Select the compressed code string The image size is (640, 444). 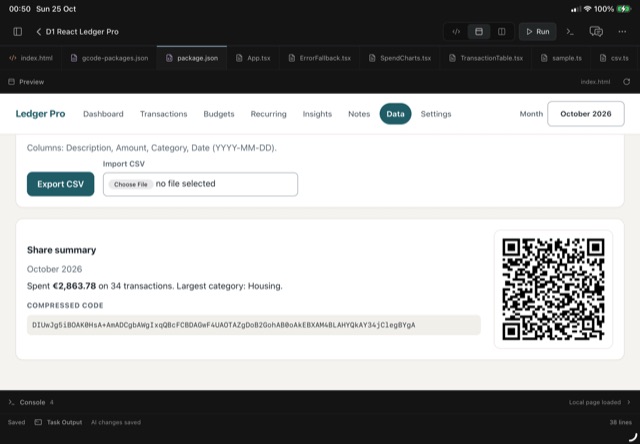coord(224,325)
